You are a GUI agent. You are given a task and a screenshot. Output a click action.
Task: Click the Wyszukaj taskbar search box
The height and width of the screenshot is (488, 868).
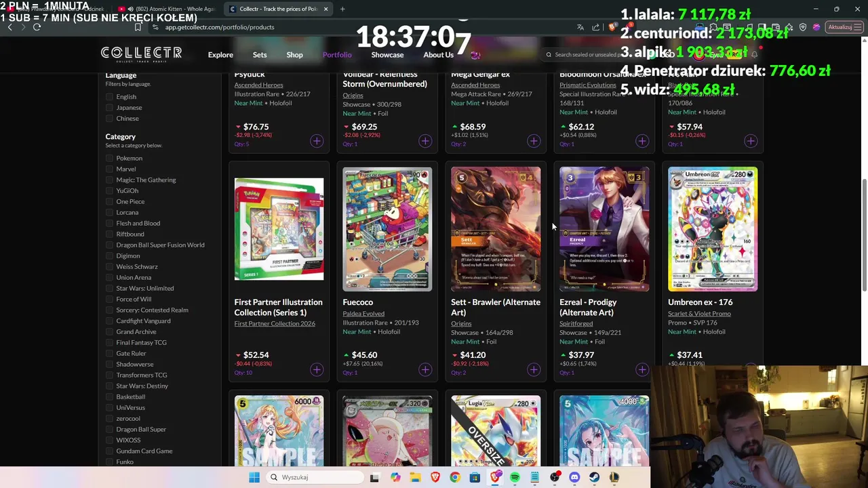(315, 477)
